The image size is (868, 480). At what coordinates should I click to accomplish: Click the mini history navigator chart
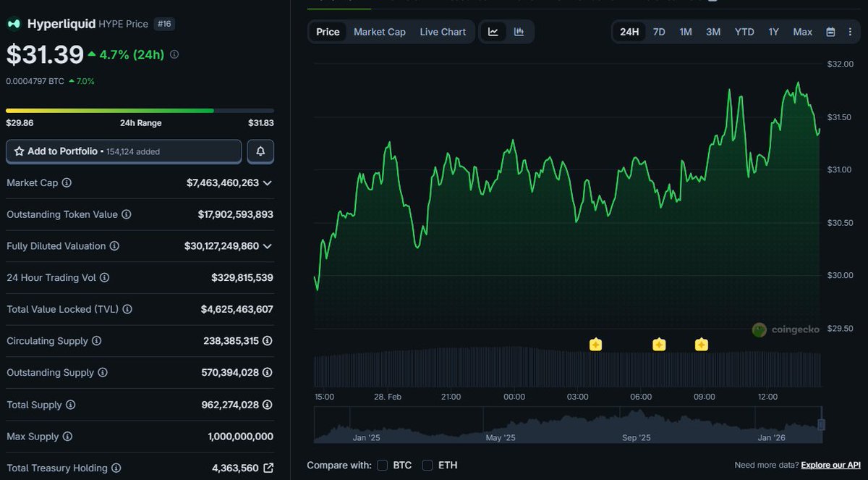[x=568, y=424]
